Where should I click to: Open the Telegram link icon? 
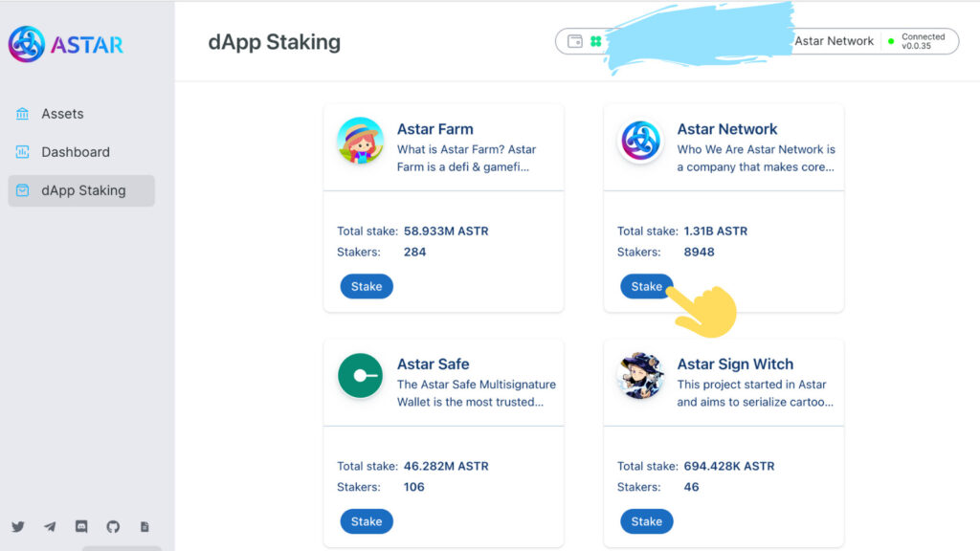(x=50, y=527)
